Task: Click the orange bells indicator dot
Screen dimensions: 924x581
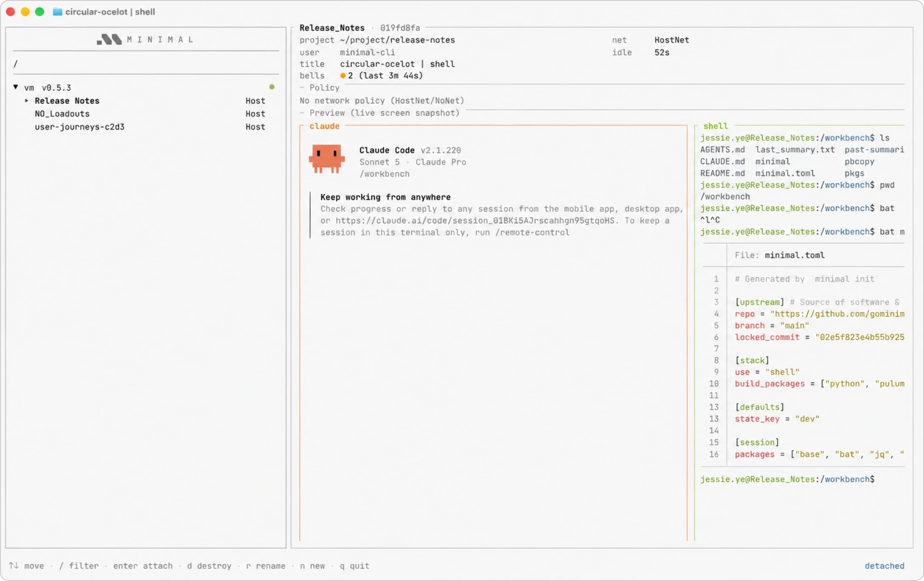Action: [x=343, y=76]
